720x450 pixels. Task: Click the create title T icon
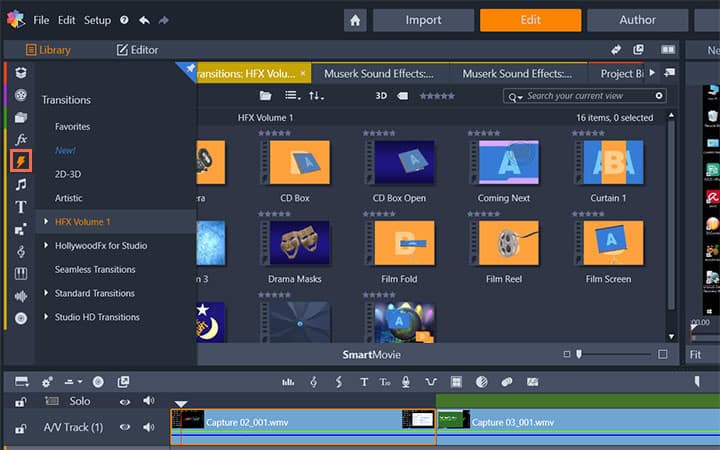[x=364, y=382]
